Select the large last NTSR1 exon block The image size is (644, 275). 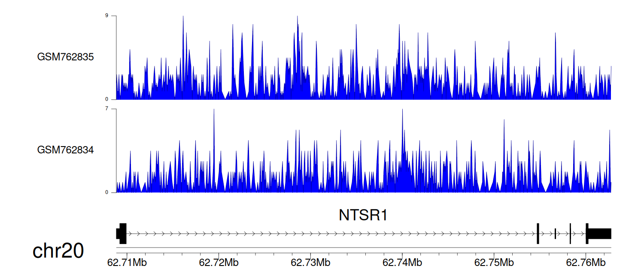point(600,234)
